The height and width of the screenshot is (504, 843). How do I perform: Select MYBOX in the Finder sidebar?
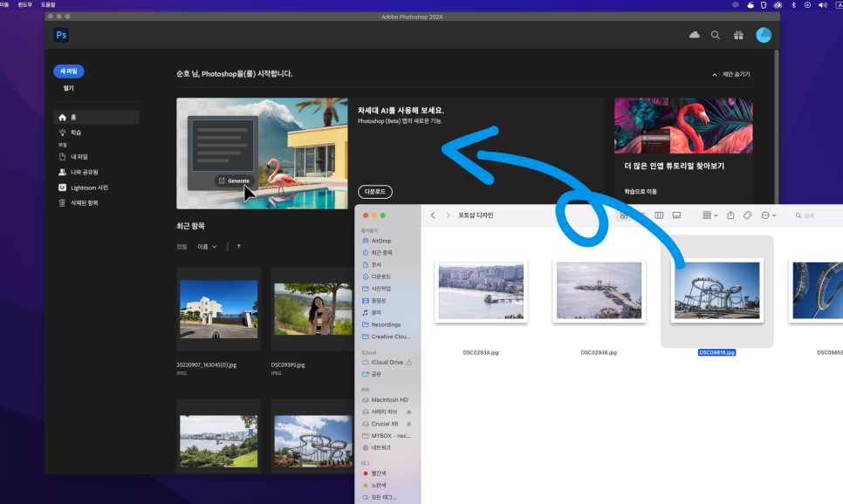[x=387, y=436]
